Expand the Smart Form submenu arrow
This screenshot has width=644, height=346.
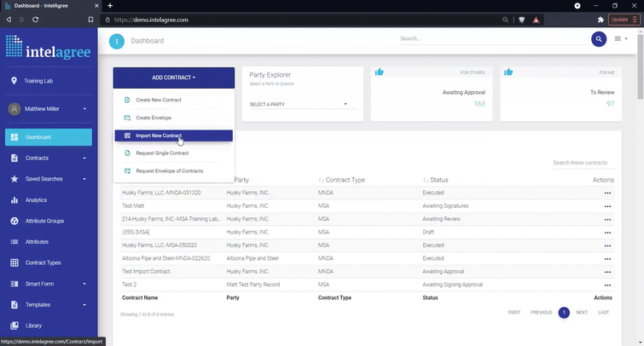click(84, 284)
